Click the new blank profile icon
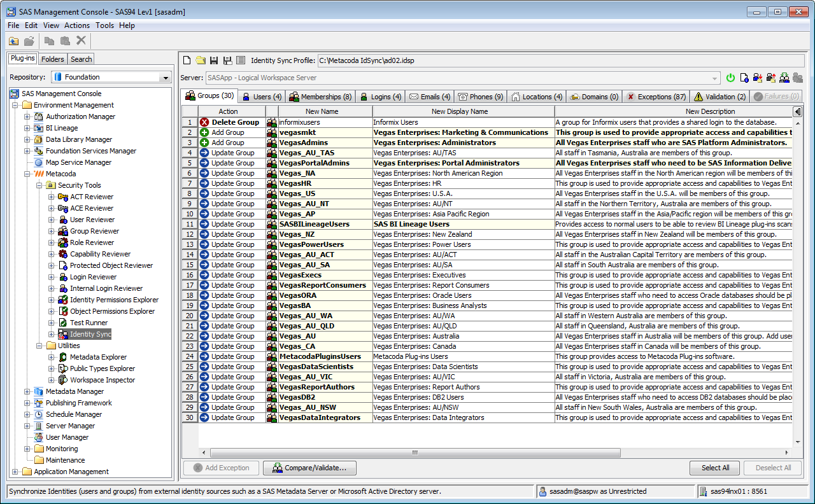The width and height of the screenshot is (815, 504). [187, 60]
